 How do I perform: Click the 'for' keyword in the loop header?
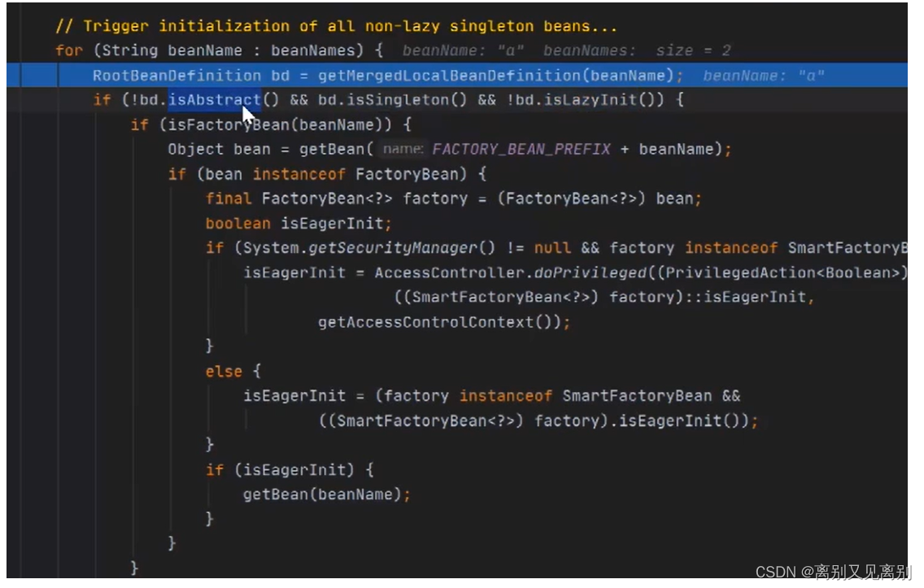(68, 50)
